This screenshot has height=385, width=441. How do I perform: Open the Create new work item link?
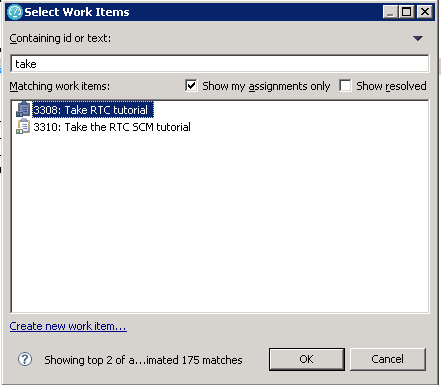[68, 326]
